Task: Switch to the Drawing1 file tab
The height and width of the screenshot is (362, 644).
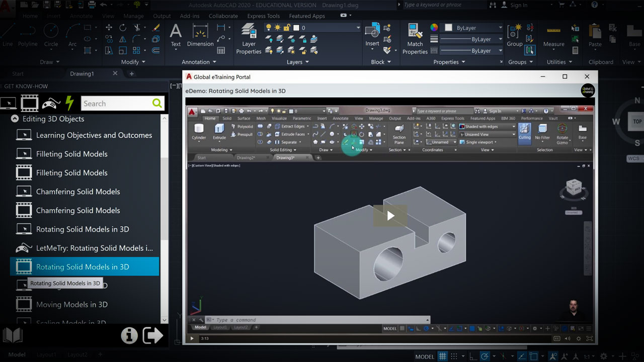Action: (x=82, y=73)
